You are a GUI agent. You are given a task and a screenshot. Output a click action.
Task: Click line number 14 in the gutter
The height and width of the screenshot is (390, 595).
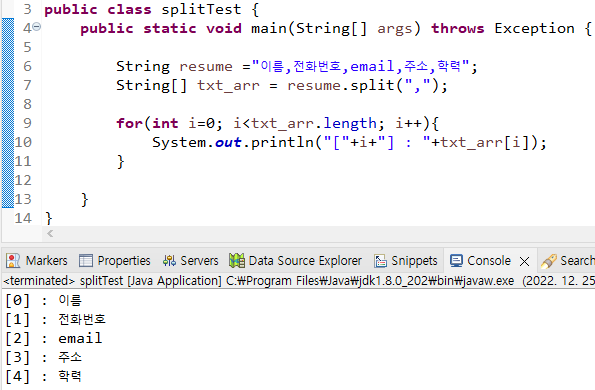[23, 218]
